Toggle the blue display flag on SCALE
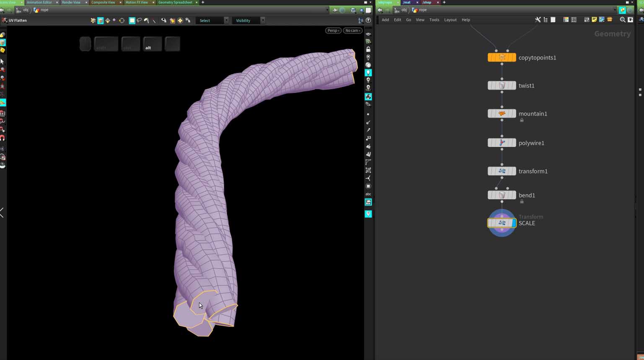The image size is (644, 360). coord(514,223)
